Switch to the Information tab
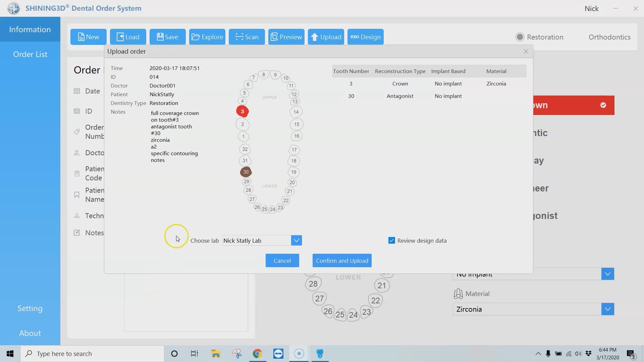This screenshot has height=362, width=644. (x=30, y=29)
